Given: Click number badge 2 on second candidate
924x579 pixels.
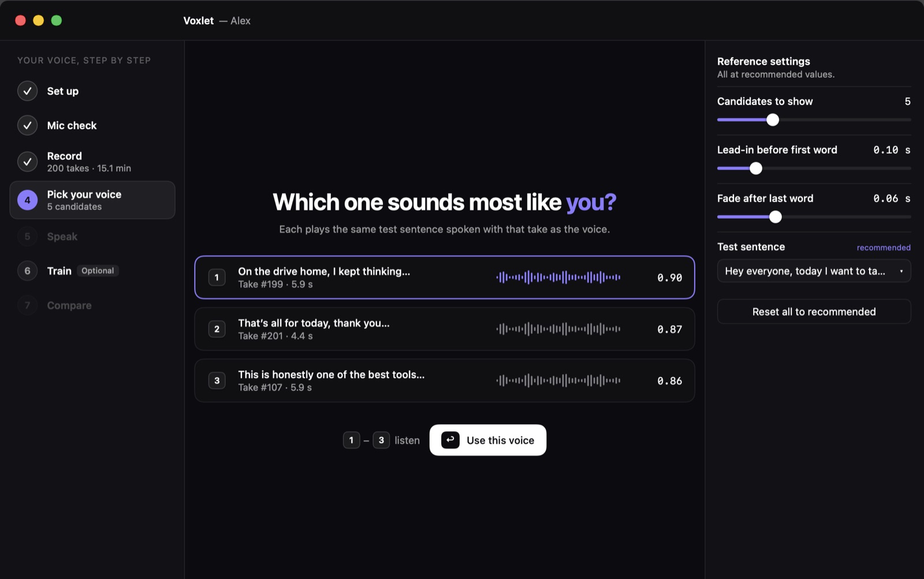Looking at the screenshot, I should (x=217, y=329).
